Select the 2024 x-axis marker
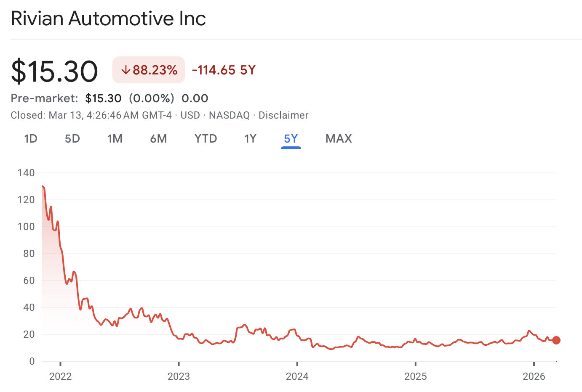582x392 pixels. pos(297,376)
